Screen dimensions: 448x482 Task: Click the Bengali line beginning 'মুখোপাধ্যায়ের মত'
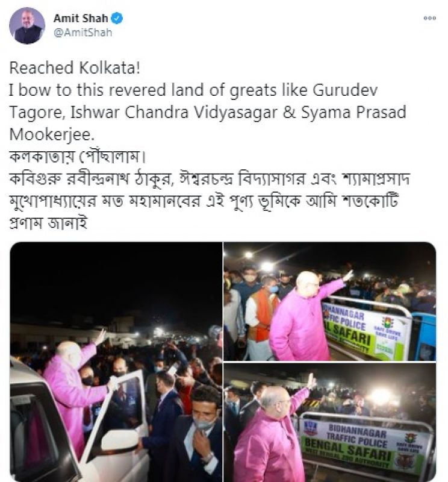tap(204, 201)
